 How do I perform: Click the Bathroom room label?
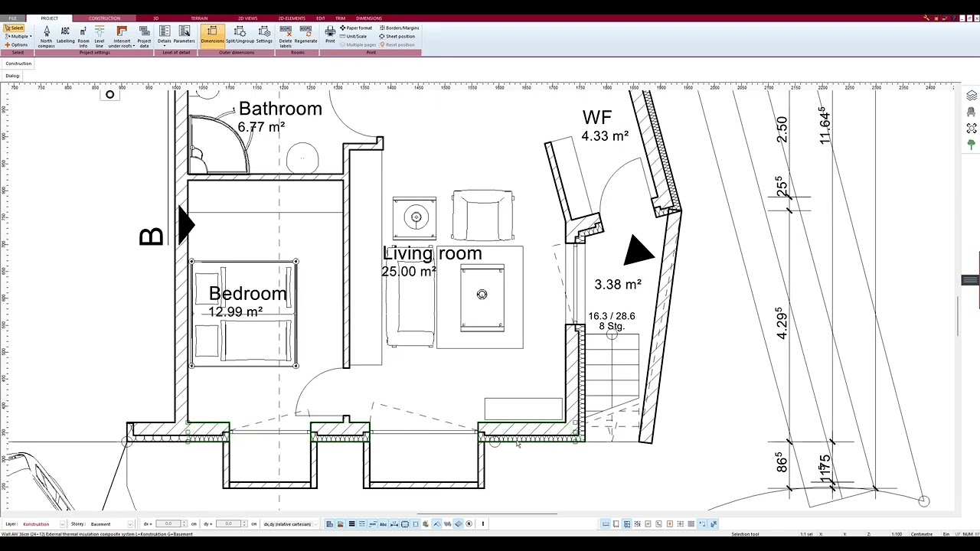point(280,109)
